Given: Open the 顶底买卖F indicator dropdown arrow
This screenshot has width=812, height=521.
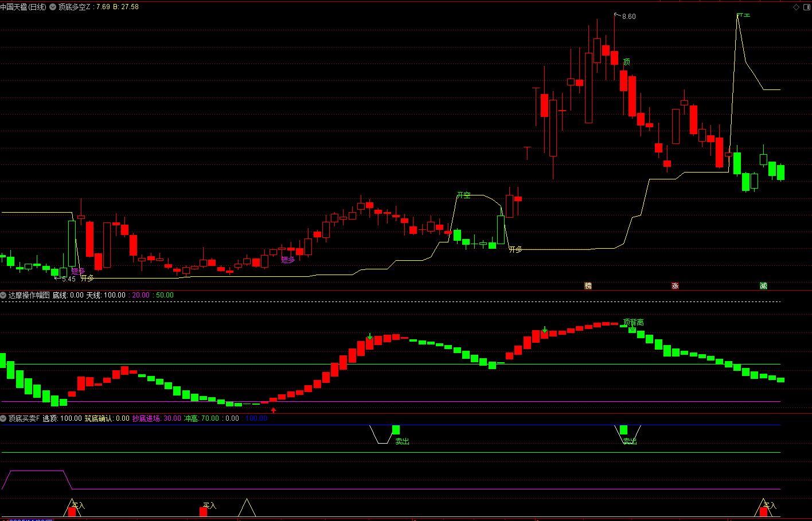Looking at the screenshot, I should tap(3, 418).
